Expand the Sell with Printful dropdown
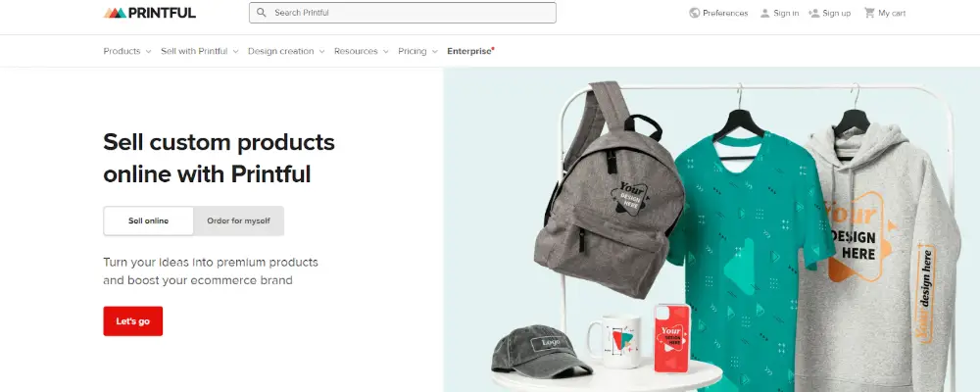980x392 pixels. [199, 51]
